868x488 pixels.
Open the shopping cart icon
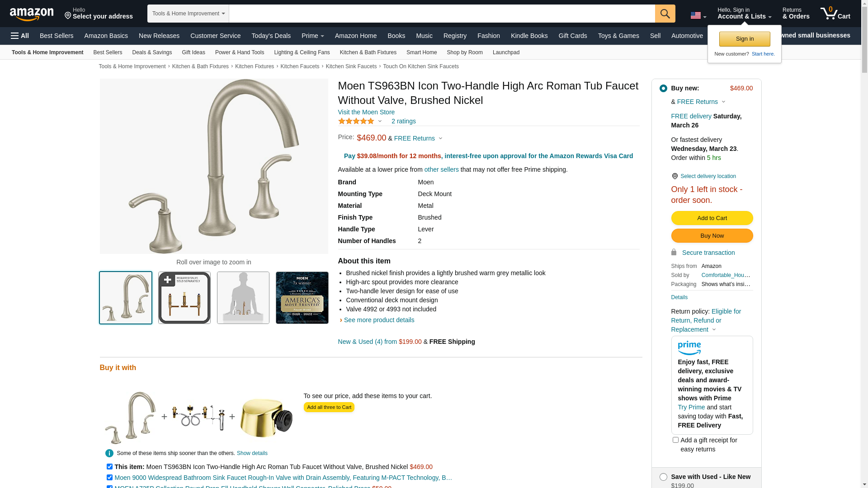[835, 13]
